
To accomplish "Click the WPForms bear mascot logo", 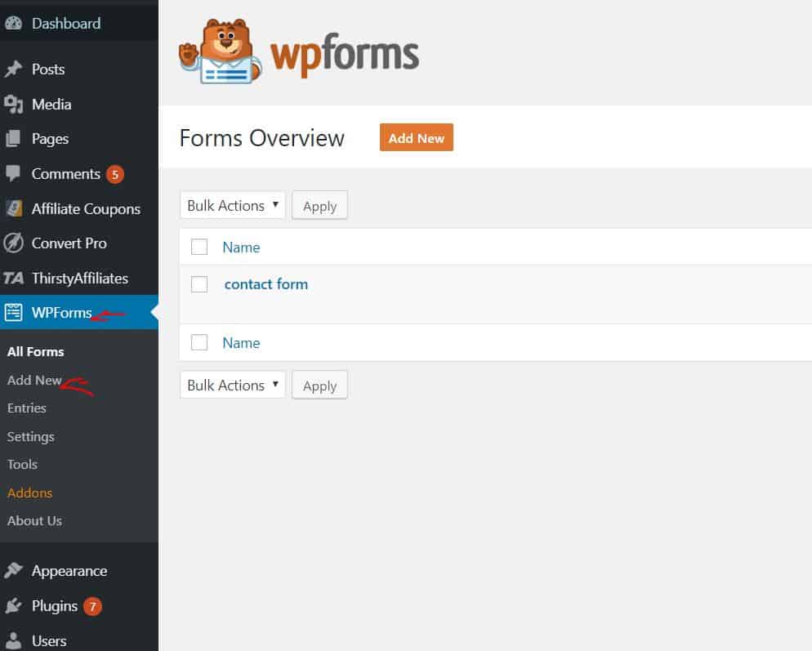I will (220, 51).
